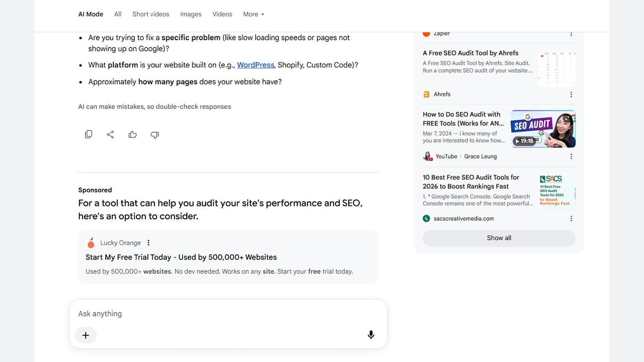Viewport: 644px width, 362px height.
Task: Click the Zapier source name
Action: [x=442, y=34]
